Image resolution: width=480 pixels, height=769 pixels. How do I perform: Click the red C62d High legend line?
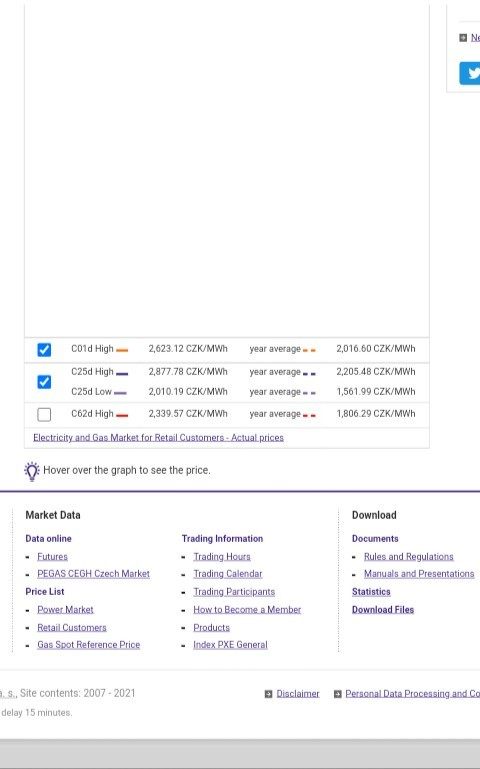[x=122, y=415]
